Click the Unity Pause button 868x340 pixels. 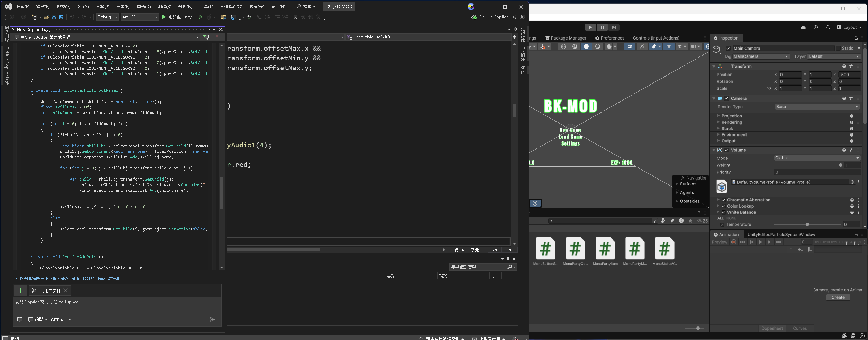pyautogui.click(x=602, y=27)
